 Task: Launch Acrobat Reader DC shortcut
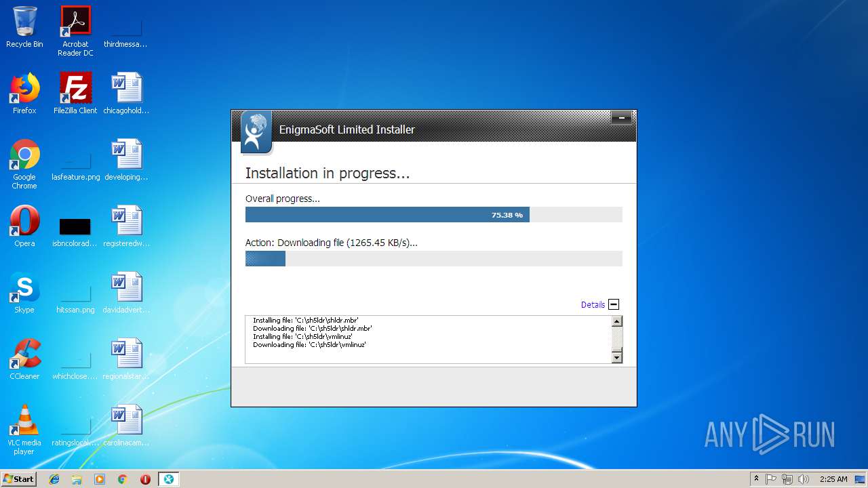click(x=75, y=30)
